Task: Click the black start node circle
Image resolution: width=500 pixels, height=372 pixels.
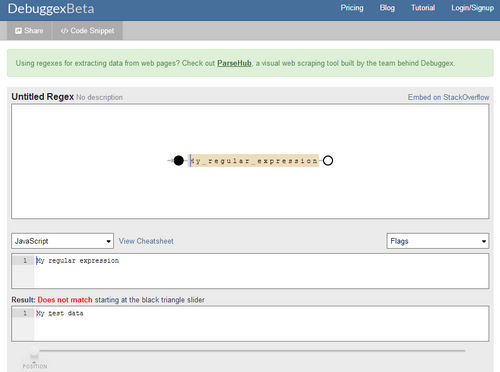Action: [x=179, y=161]
